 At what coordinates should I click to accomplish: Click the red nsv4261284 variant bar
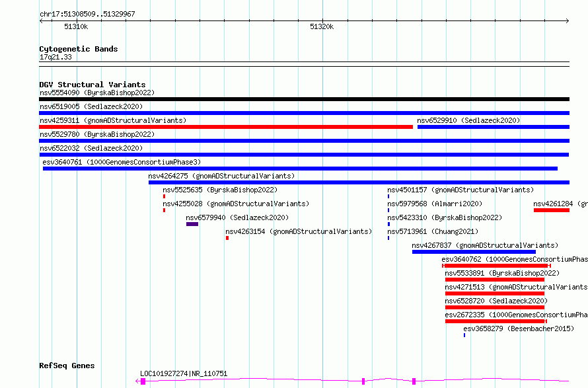pos(552,210)
